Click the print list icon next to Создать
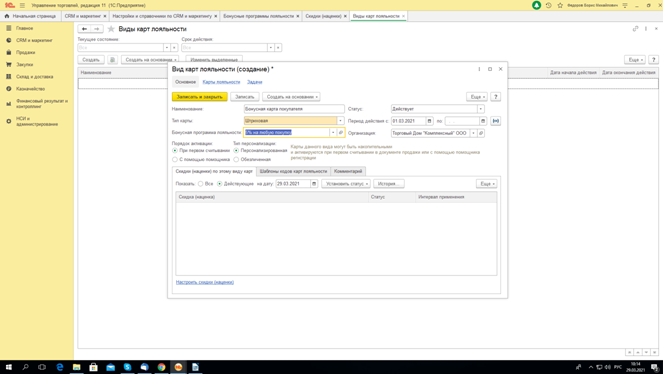 (x=112, y=60)
